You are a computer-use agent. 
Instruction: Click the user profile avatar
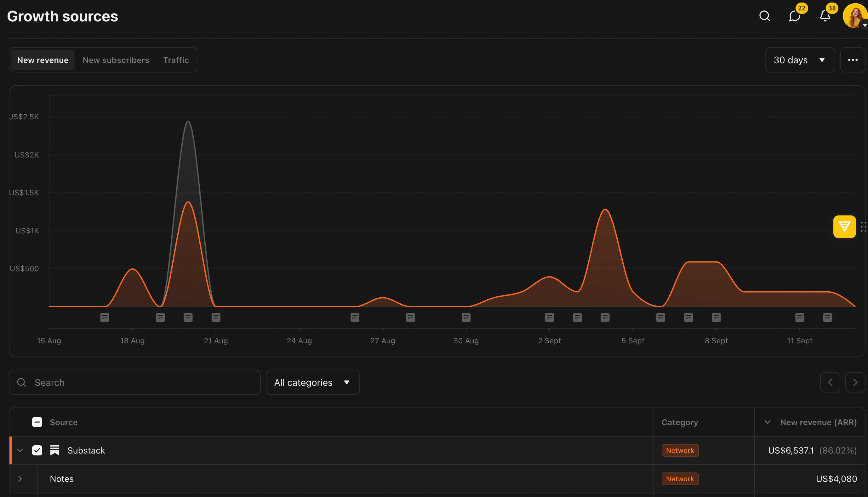click(x=854, y=16)
